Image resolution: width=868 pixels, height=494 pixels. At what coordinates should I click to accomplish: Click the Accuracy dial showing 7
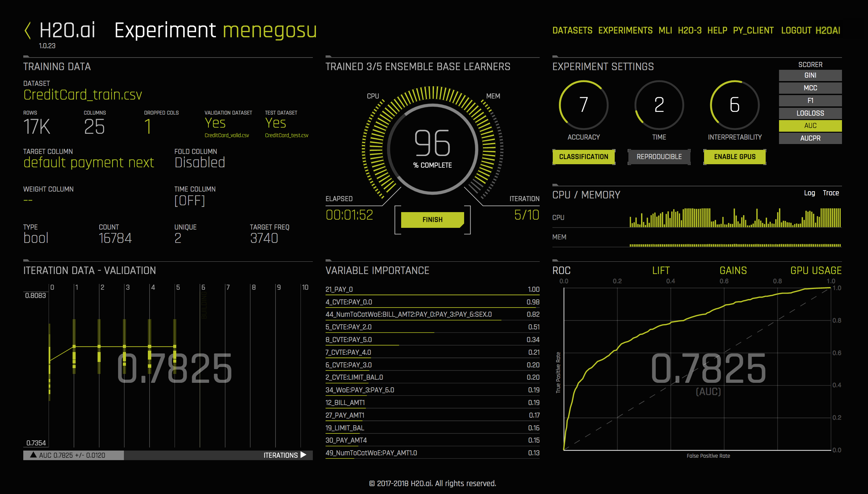click(x=584, y=105)
